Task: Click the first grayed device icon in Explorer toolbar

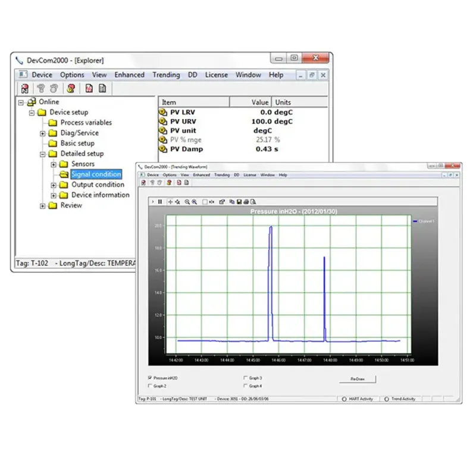Action: click(x=40, y=88)
